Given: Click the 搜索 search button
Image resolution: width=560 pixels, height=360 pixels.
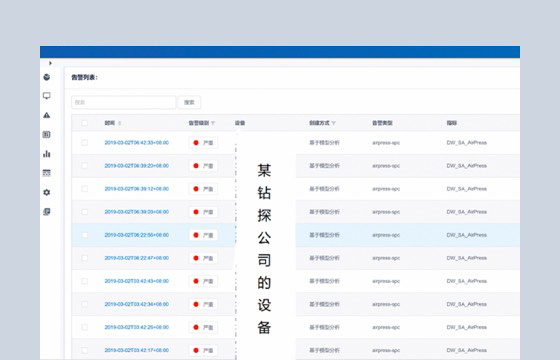Looking at the screenshot, I should point(189,102).
